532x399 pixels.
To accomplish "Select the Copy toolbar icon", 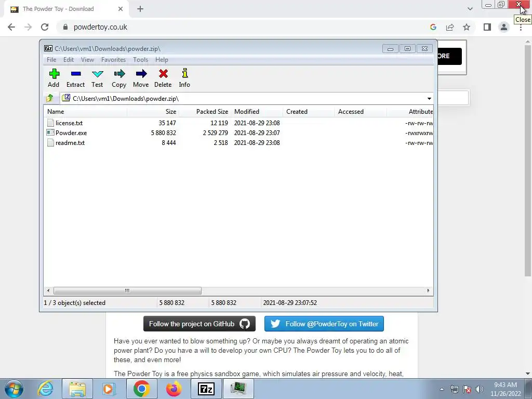I will [119, 74].
